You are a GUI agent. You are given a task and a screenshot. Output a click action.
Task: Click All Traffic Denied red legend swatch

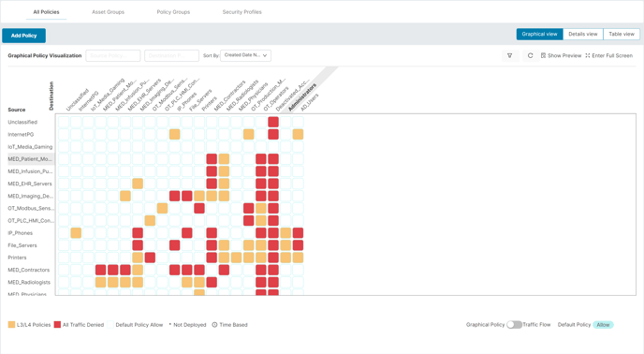[x=57, y=325]
